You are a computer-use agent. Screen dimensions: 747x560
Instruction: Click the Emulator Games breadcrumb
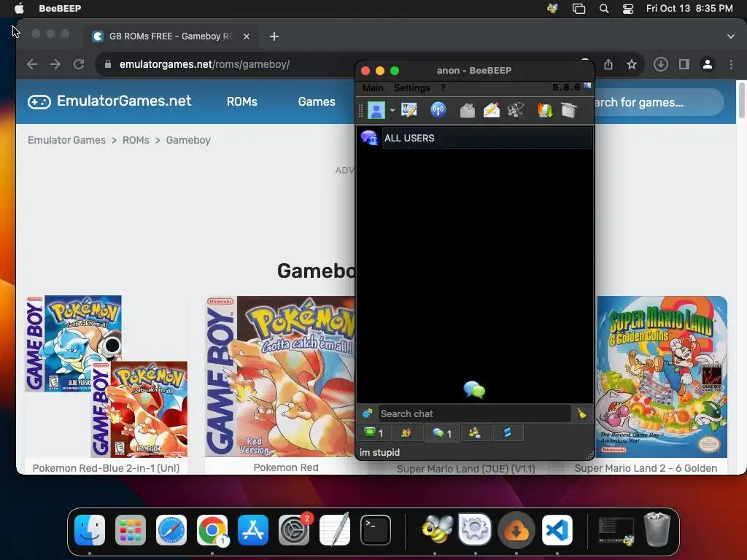66,140
